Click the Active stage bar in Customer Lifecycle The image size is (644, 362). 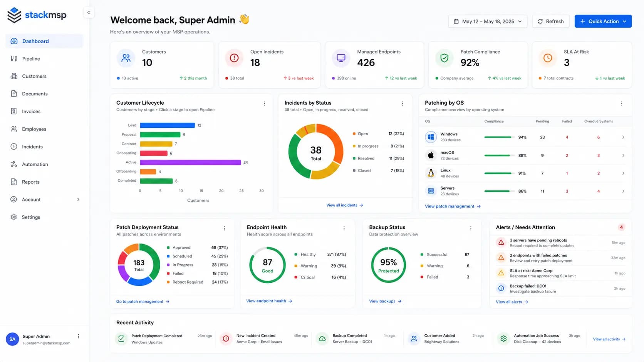click(191, 162)
